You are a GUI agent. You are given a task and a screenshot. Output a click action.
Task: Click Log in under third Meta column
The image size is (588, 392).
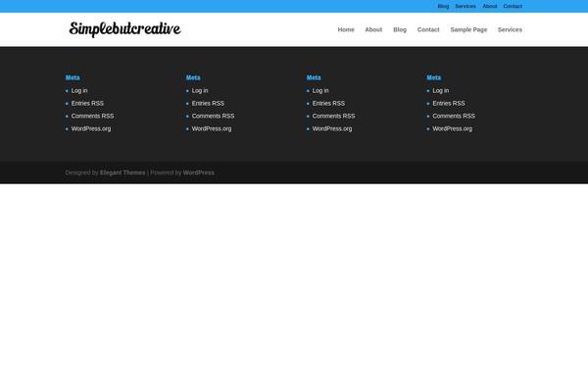pos(320,91)
